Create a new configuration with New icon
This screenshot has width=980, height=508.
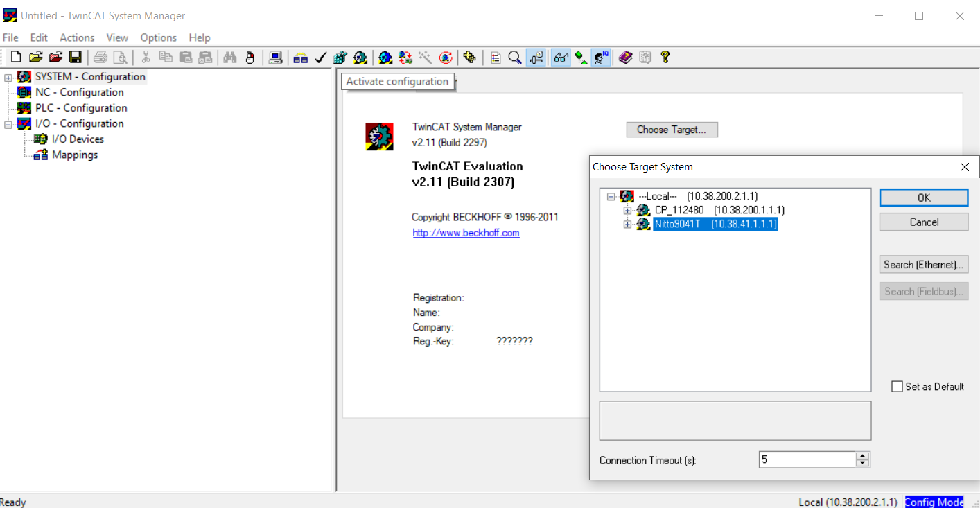coord(16,58)
